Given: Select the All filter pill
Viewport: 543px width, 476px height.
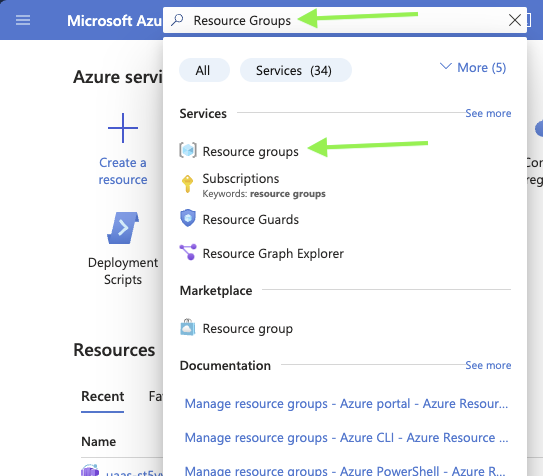Looking at the screenshot, I should [204, 70].
